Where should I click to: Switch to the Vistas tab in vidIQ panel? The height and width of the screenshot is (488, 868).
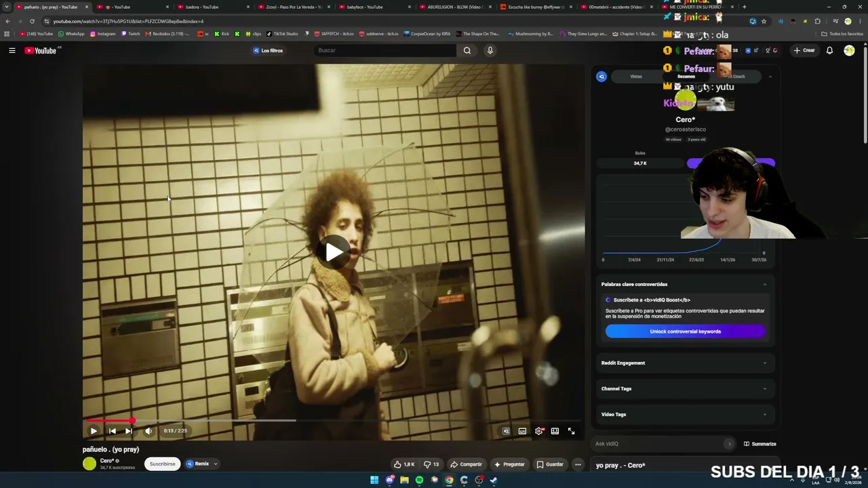636,77
